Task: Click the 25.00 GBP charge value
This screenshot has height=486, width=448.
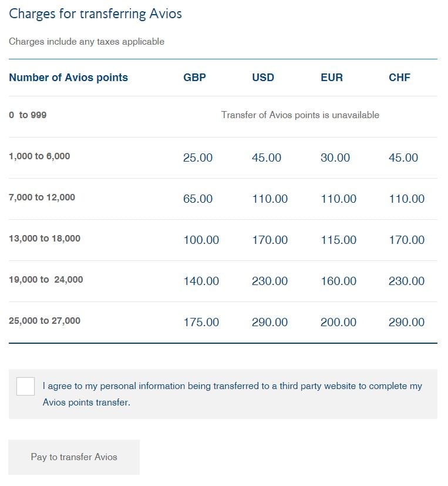Action: point(198,157)
